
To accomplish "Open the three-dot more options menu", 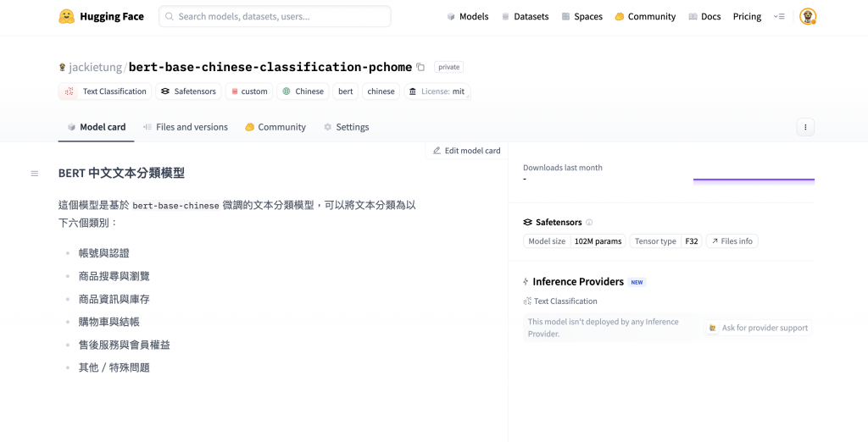I will (x=805, y=127).
